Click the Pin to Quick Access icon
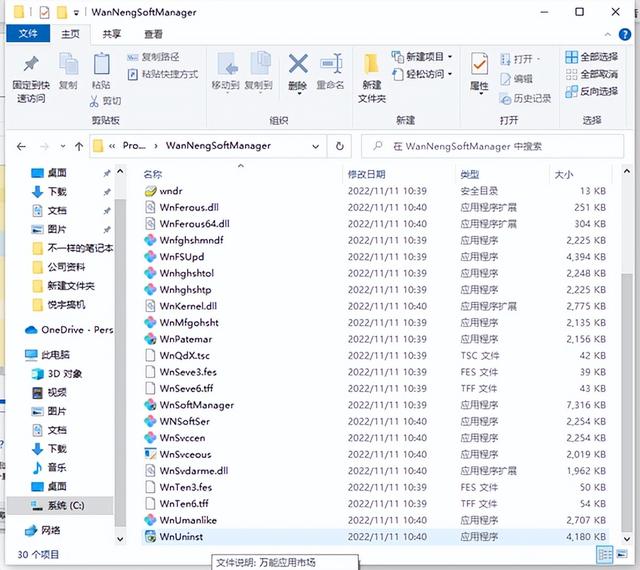640x570 pixels. (29, 70)
